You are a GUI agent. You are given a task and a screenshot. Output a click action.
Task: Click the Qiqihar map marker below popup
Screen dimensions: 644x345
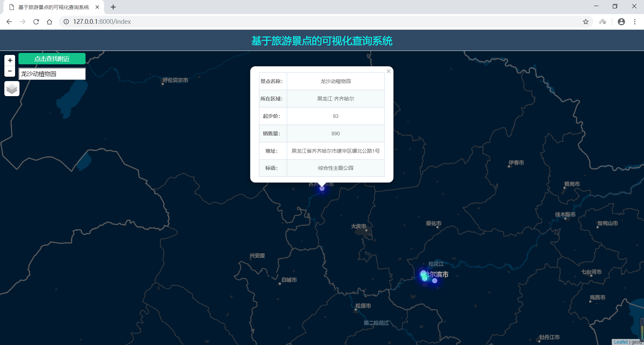tap(322, 189)
